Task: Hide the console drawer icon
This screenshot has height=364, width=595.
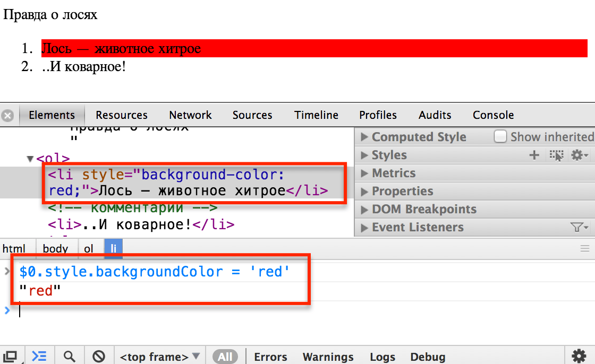Action: tap(39, 356)
